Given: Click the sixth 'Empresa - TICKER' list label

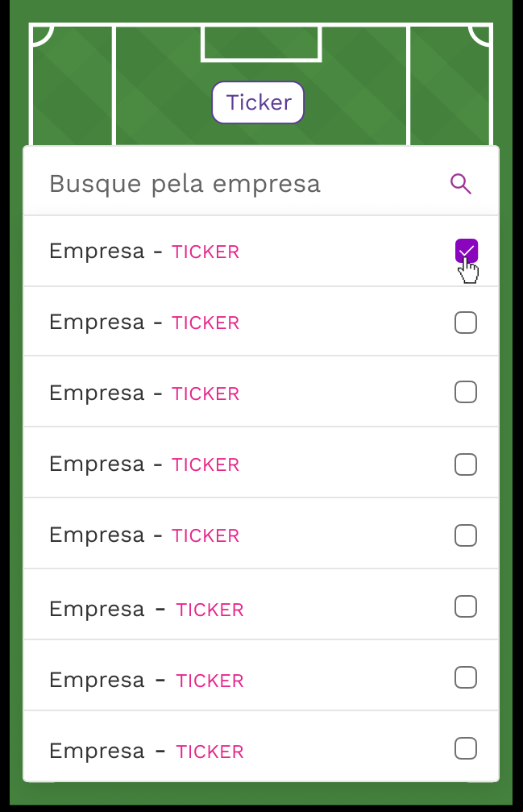Looking at the screenshot, I should [x=147, y=609].
